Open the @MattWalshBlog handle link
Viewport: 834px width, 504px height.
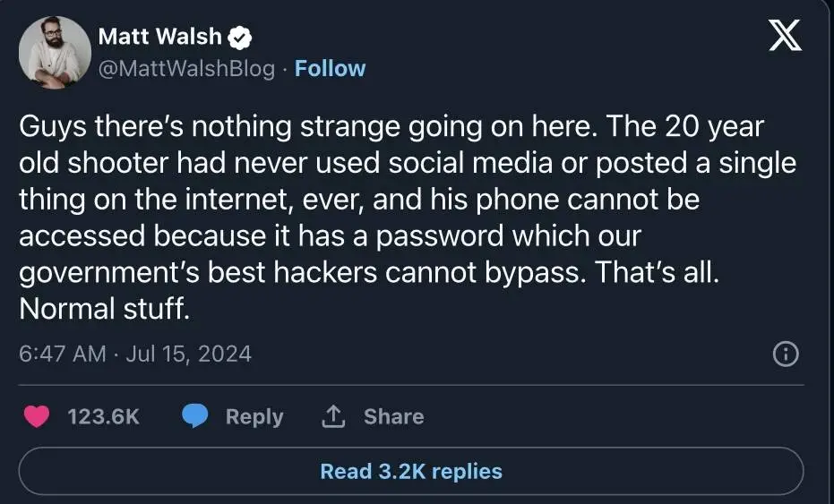(186, 69)
